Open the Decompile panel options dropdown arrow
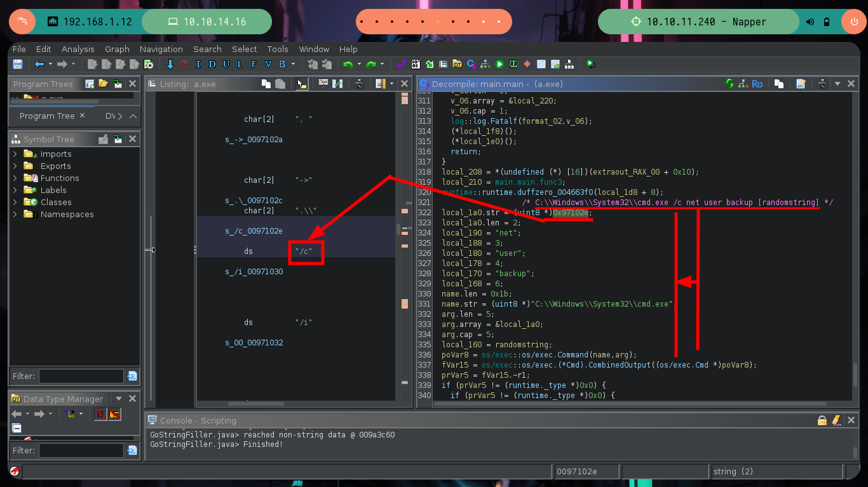The width and height of the screenshot is (868, 487). tap(837, 83)
